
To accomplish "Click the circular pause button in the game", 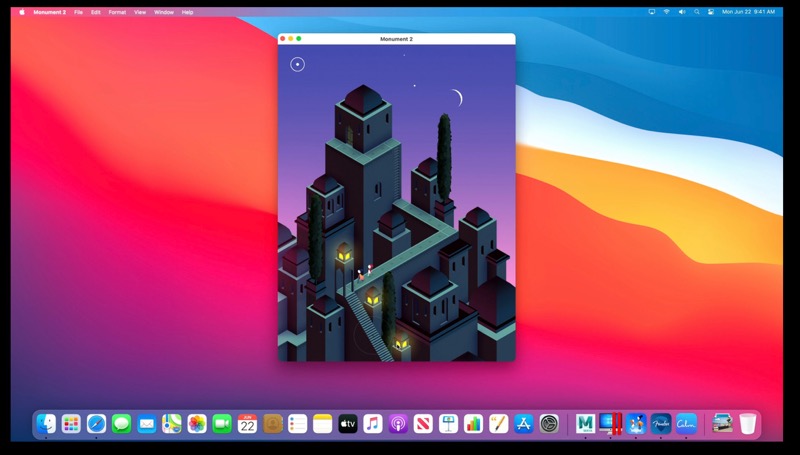I will (x=297, y=64).
